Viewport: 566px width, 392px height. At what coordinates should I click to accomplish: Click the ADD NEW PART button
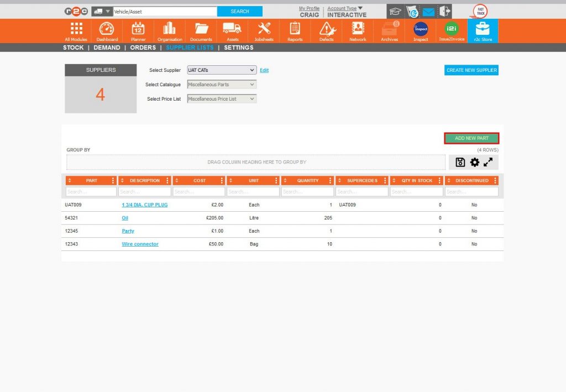(471, 138)
